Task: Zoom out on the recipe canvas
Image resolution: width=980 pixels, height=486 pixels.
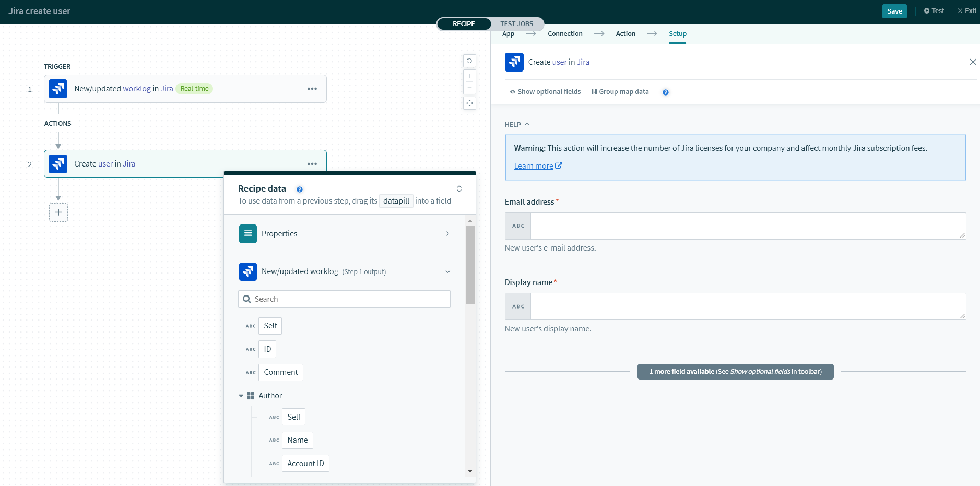Action: [x=469, y=88]
